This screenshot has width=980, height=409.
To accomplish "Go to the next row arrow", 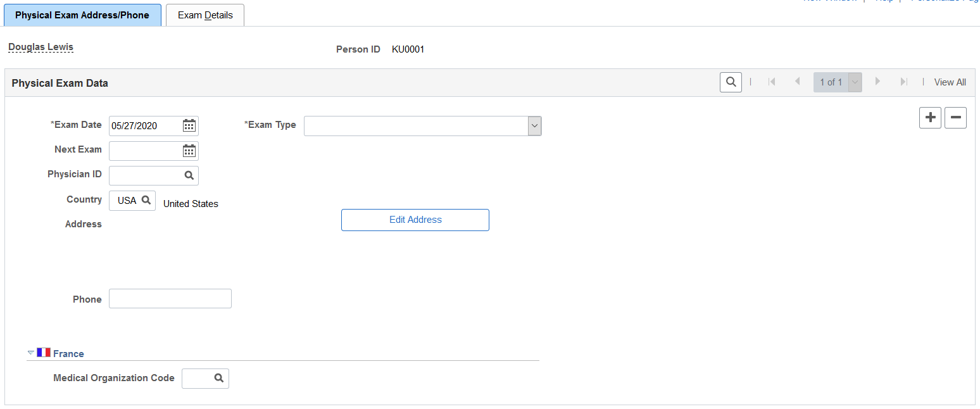I will point(877,82).
